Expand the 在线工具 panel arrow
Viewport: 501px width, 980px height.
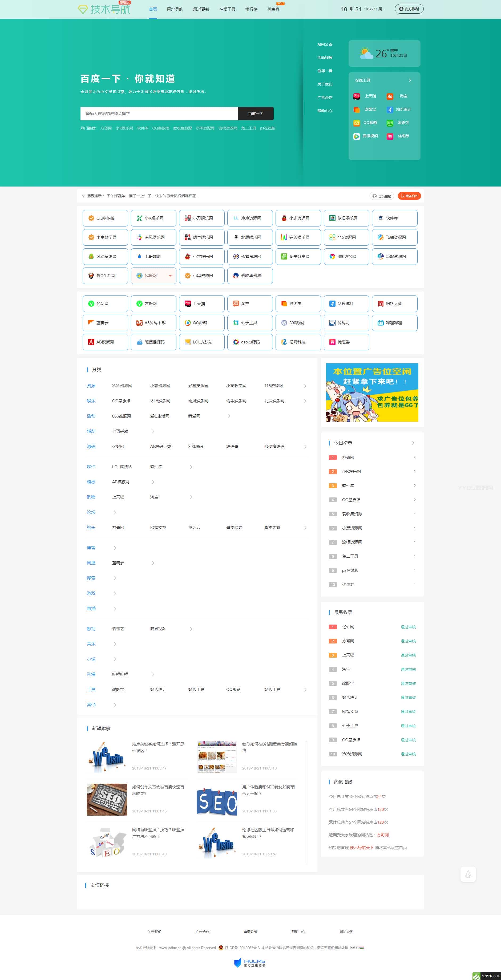410,80
